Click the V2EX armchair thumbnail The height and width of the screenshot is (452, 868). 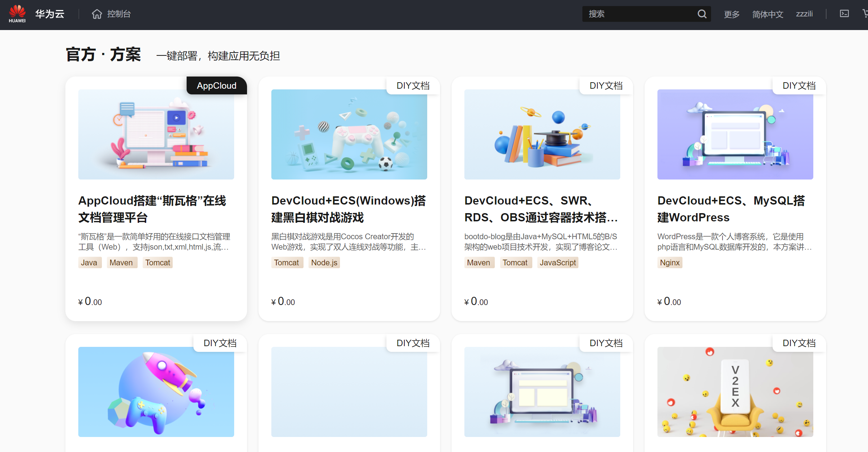(735, 392)
